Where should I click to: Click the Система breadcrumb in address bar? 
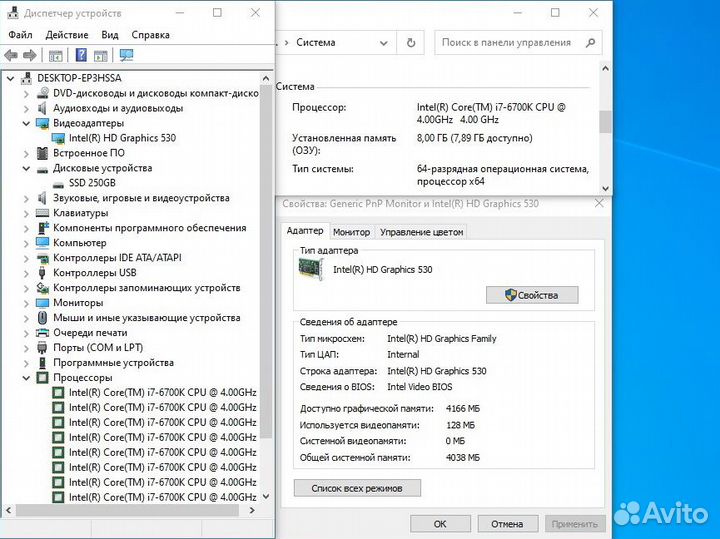pos(316,43)
